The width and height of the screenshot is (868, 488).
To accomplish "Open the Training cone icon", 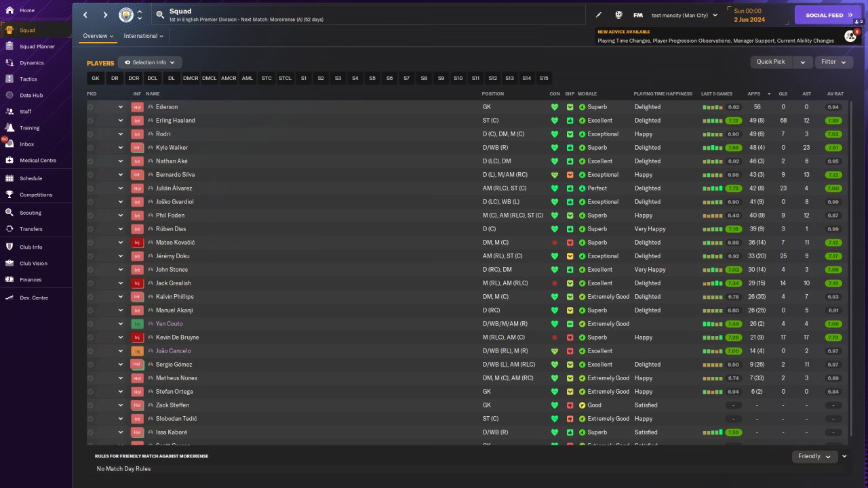I will point(9,127).
